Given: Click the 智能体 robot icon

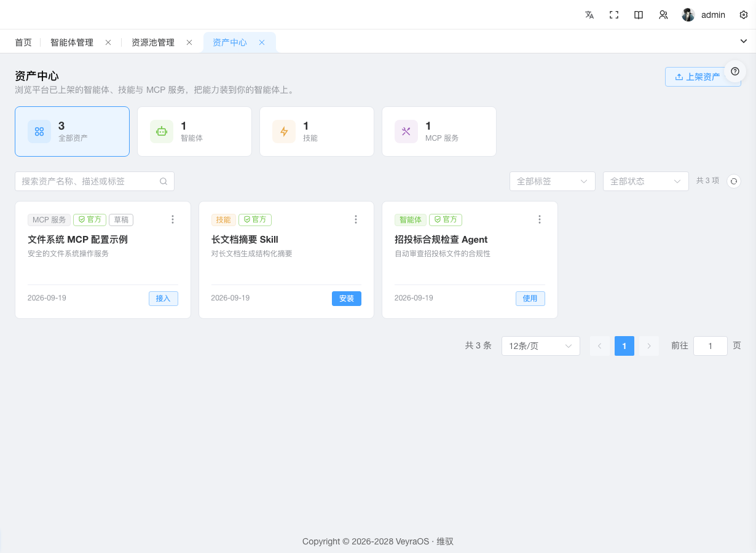Looking at the screenshot, I should point(162,131).
